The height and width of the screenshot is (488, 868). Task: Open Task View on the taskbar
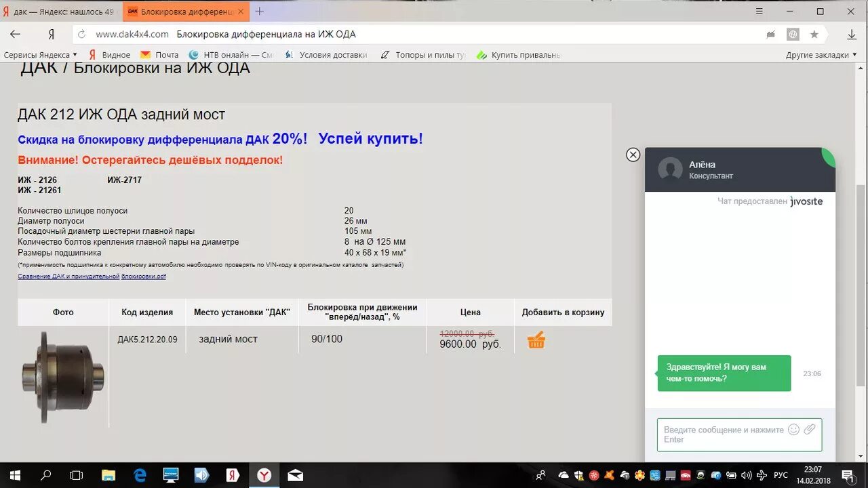click(x=77, y=475)
